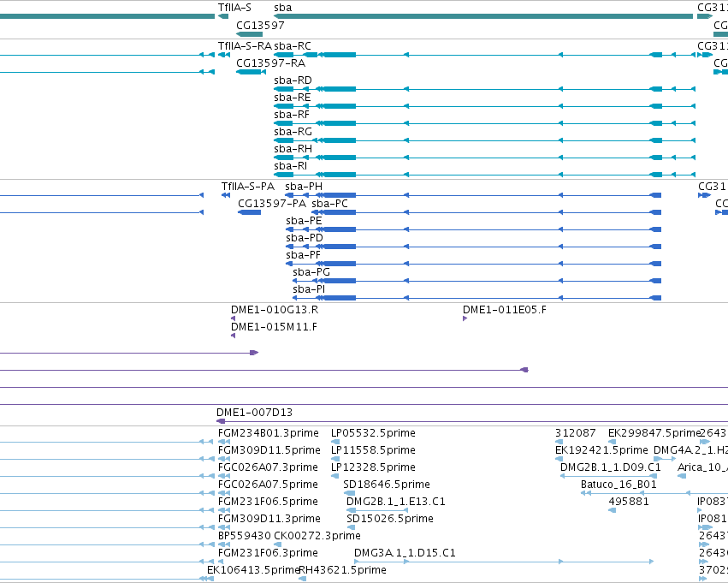Select EST LP11558.5prime
This screenshot has height=583, width=728.
point(373,450)
